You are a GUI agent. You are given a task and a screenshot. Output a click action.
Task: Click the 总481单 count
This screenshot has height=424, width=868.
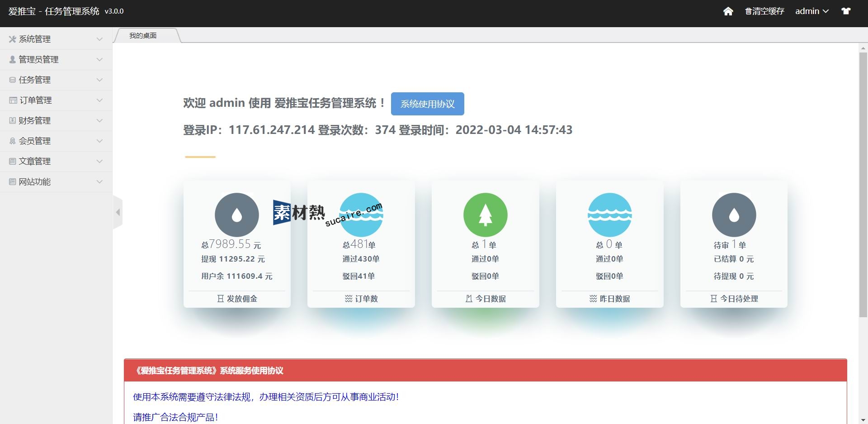359,244
